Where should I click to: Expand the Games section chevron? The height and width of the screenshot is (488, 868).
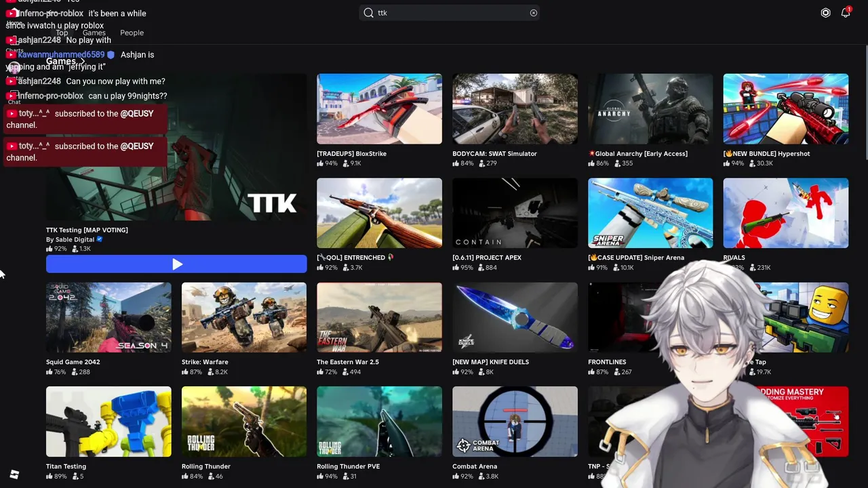[x=83, y=62]
